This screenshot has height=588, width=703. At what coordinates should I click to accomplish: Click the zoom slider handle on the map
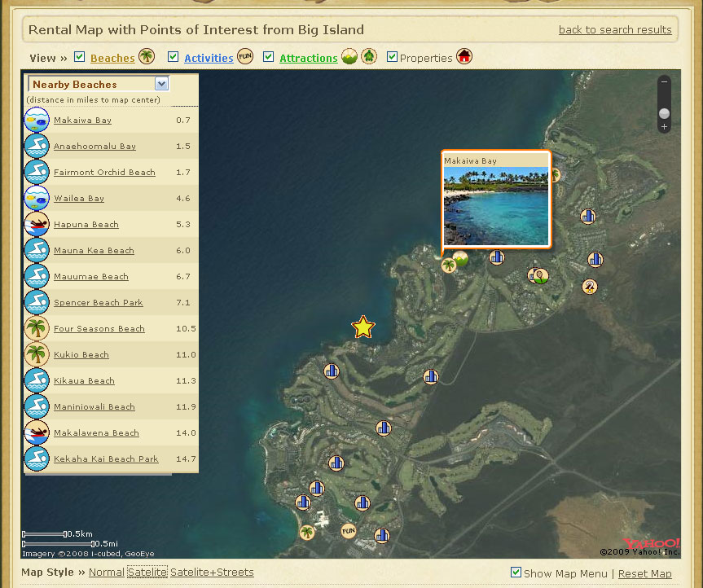pyautogui.click(x=664, y=113)
